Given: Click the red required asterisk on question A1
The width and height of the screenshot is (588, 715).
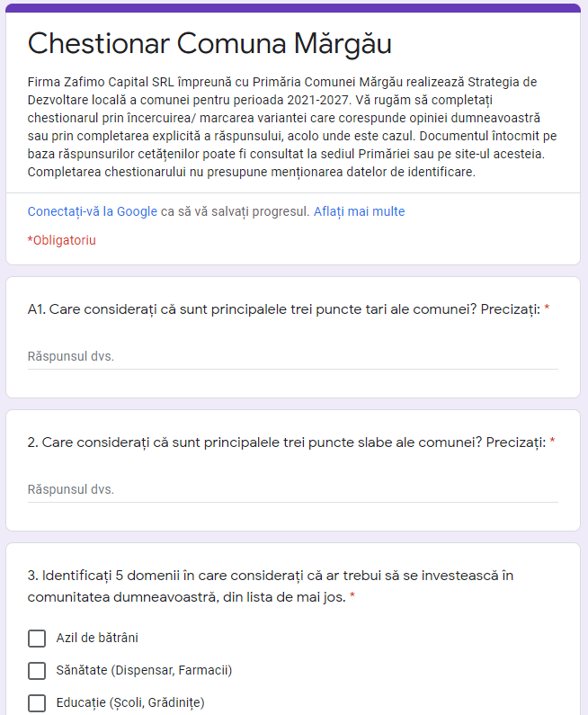Looking at the screenshot, I should pyautogui.click(x=547, y=309).
